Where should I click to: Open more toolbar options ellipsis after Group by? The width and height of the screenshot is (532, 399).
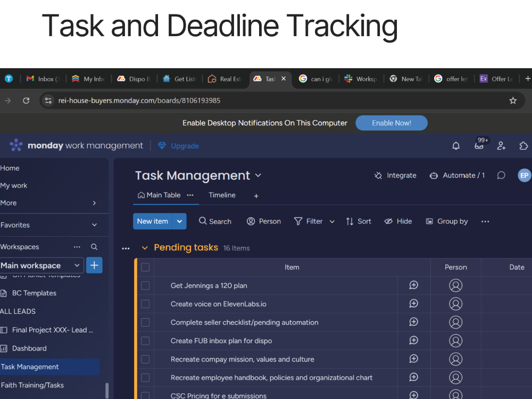click(485, 221)
